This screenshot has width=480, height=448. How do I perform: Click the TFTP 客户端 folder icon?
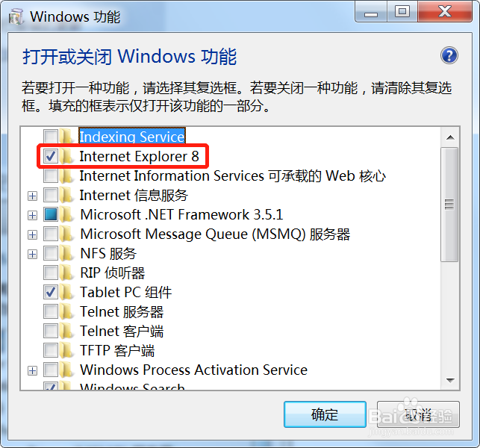click(x=66, y=350)
